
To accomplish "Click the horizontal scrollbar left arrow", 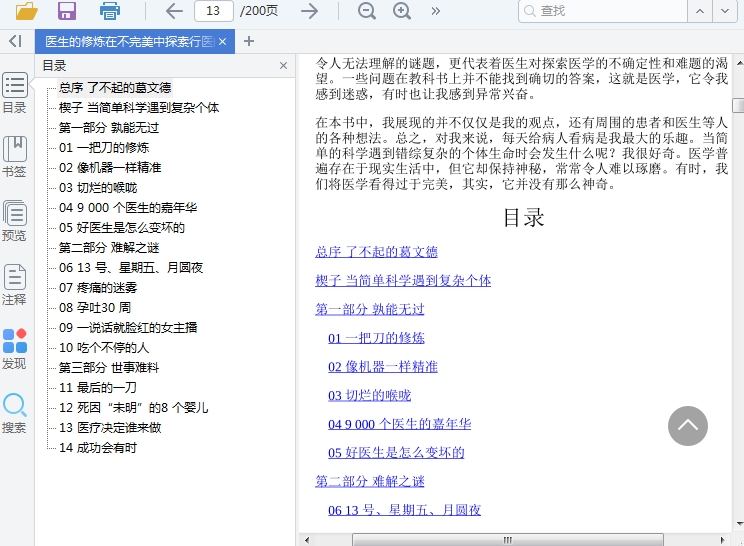I will pos(307,540).
